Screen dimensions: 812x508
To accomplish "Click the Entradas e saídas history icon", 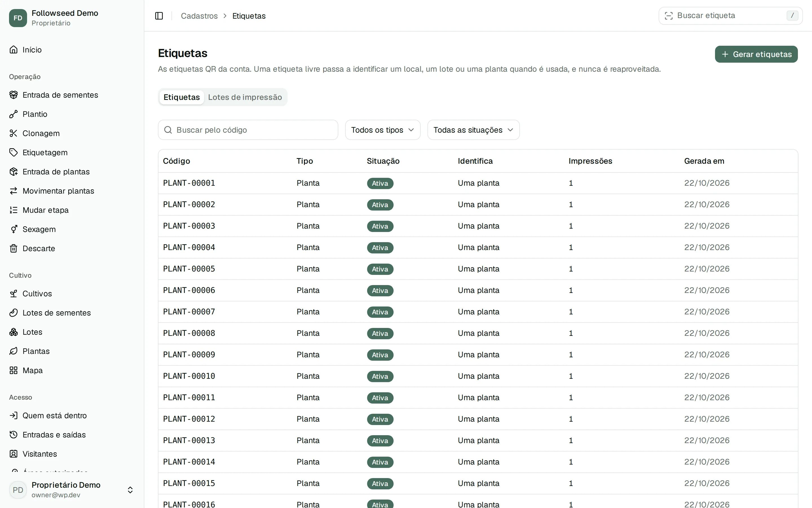I will [14, 435].
